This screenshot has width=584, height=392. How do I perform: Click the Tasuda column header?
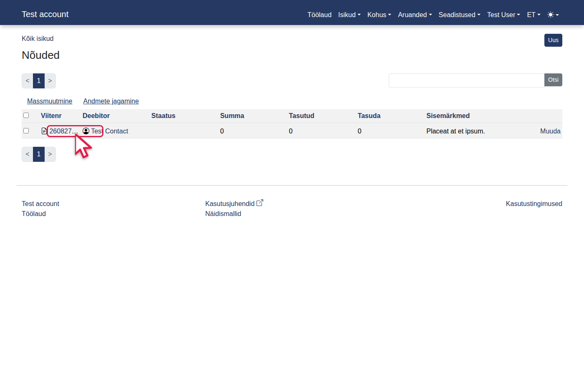[369, 116]
